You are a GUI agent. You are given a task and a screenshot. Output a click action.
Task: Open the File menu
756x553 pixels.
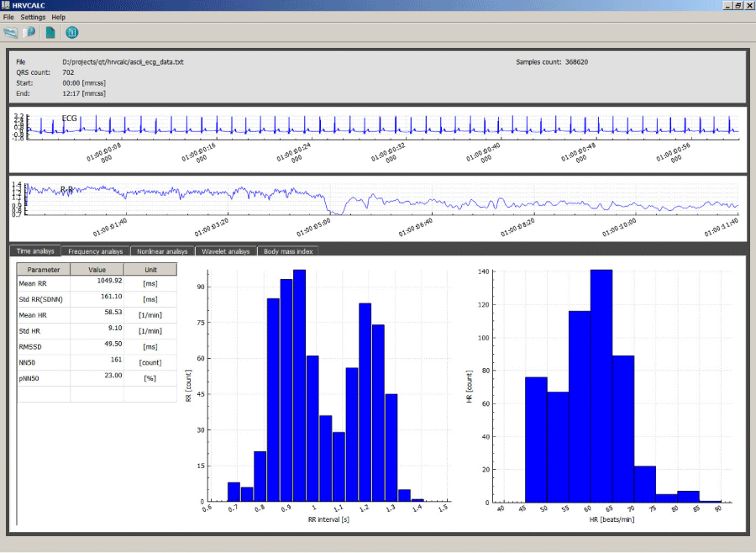point(8,17)
